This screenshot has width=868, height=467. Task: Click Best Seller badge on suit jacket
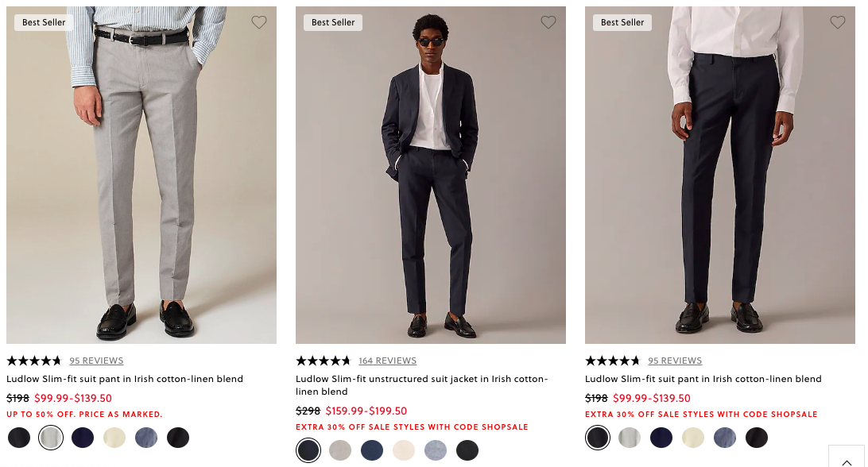coord(333,23)
